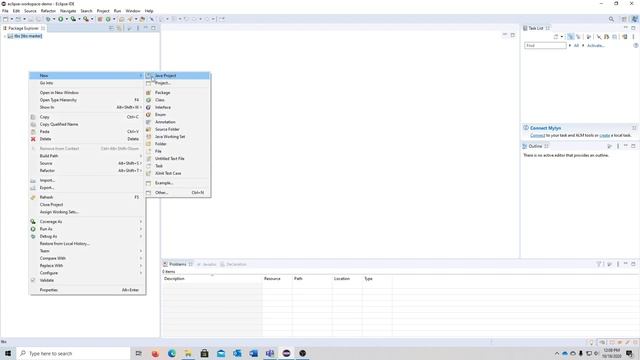Maximize the editor area
Image resolution: width=640 pixels, height=360 pixels.
pos(513,35)
